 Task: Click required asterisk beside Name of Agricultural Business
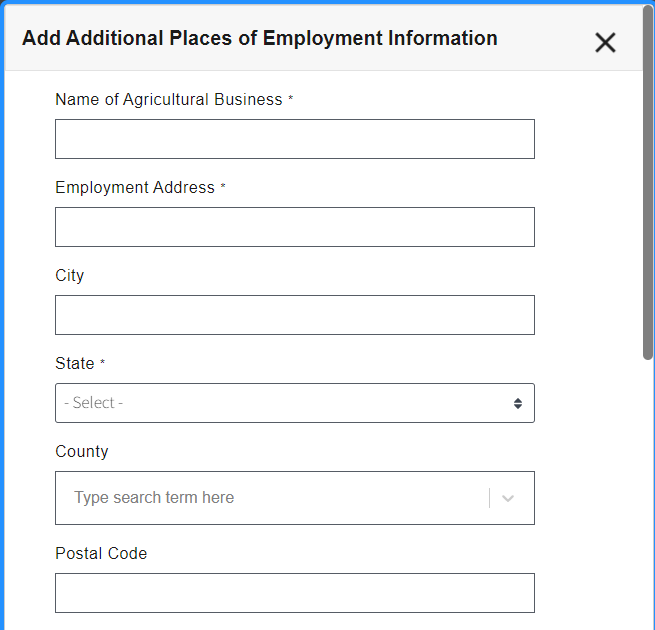(291, 99)
